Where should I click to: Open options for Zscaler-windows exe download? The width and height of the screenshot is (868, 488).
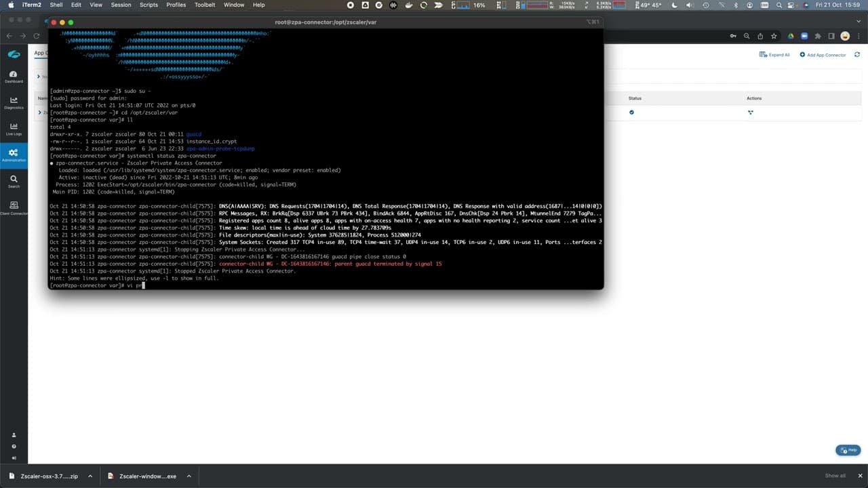click(x=189, y=476)
